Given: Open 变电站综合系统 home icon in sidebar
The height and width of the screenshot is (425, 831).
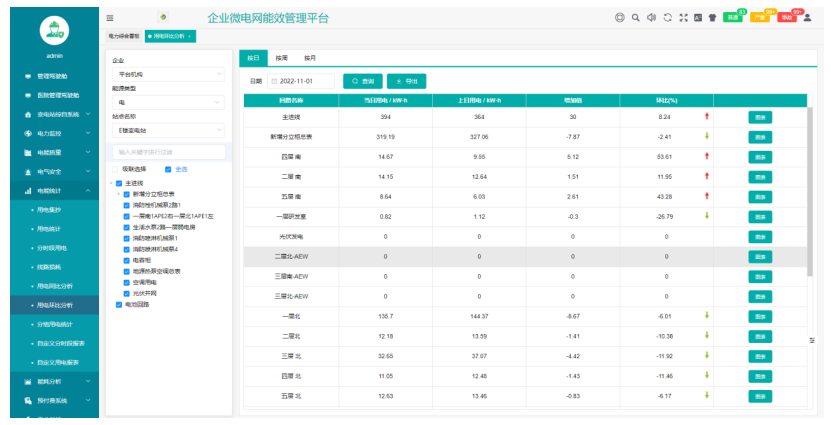Looking at the screenshot, I should [28, 114].
